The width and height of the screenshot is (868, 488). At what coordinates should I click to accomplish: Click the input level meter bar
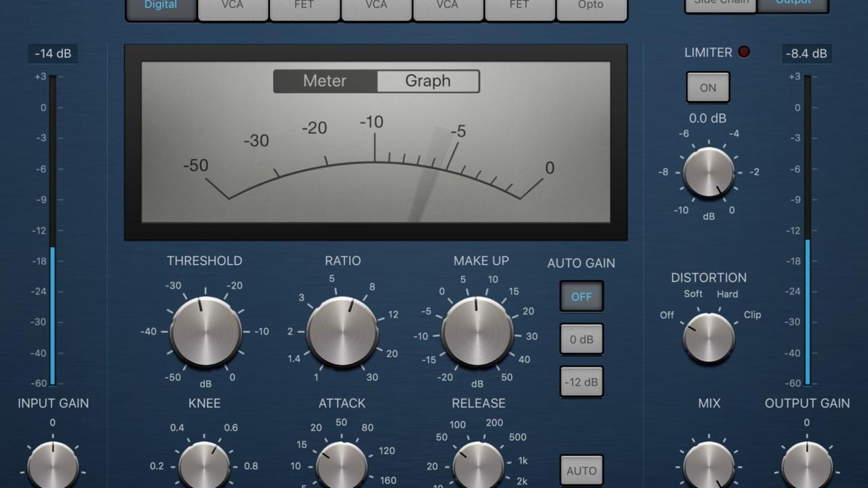52,230
